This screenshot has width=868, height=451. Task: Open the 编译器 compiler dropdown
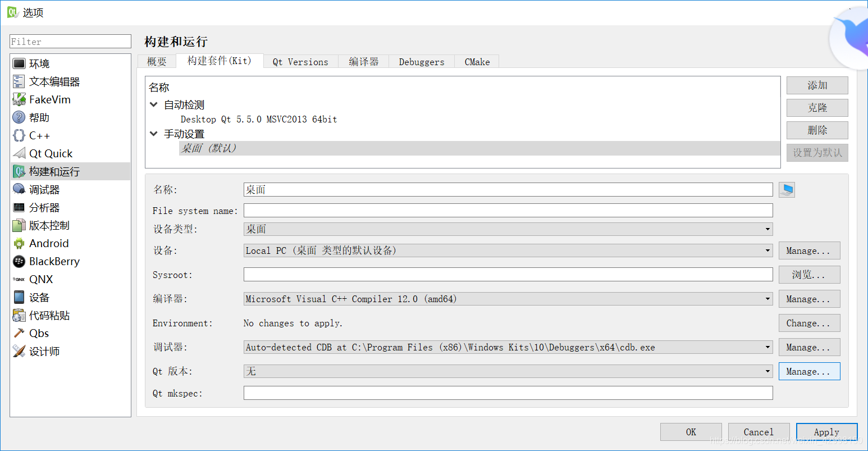coord(508,299)
